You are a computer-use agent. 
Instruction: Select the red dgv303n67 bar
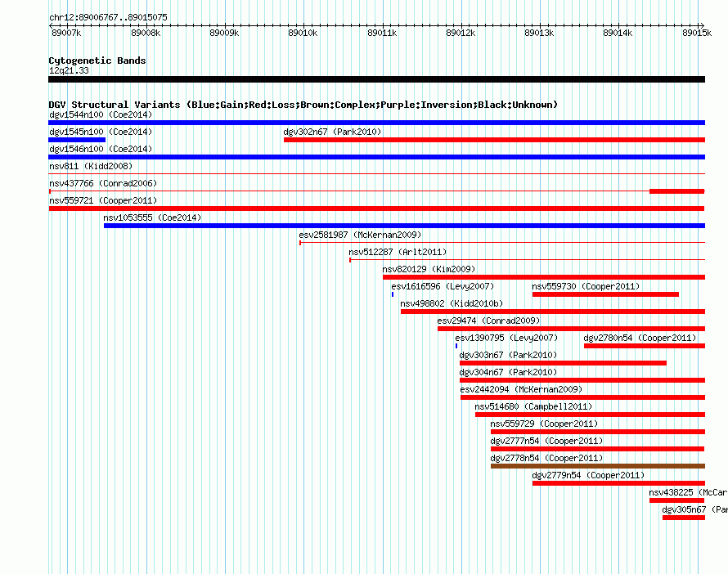pos(564,363)
